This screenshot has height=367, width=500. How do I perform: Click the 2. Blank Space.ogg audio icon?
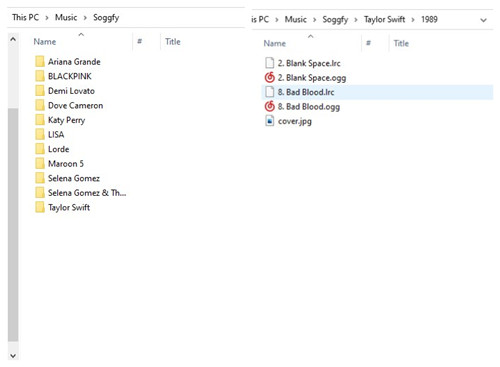click(269, 77)
